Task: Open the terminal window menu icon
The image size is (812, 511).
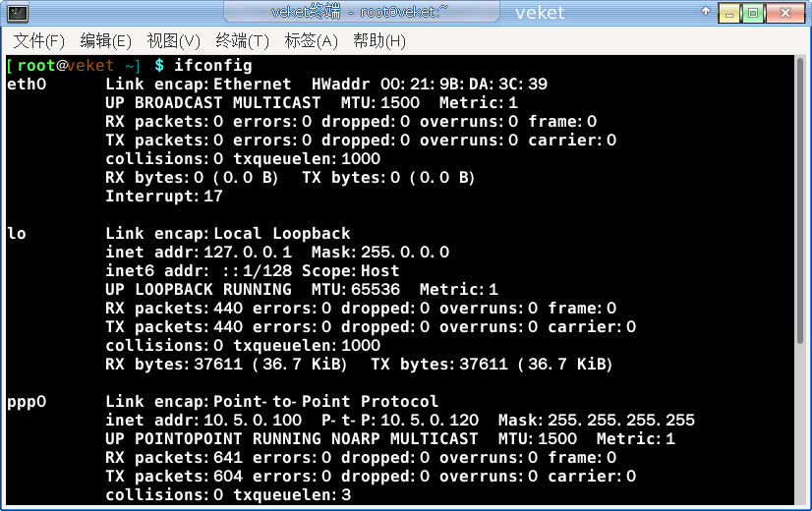Action: [x=17, y=13]
